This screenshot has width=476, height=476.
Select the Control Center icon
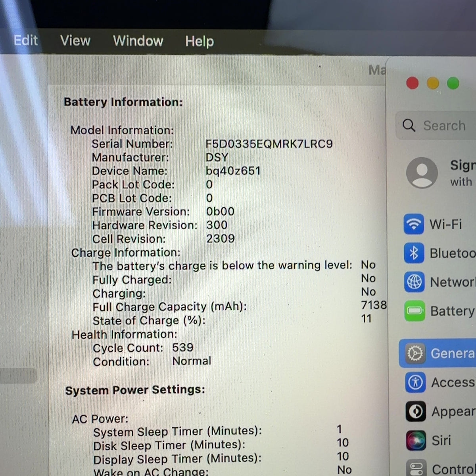pyautogui.click(x=416, y=468)
